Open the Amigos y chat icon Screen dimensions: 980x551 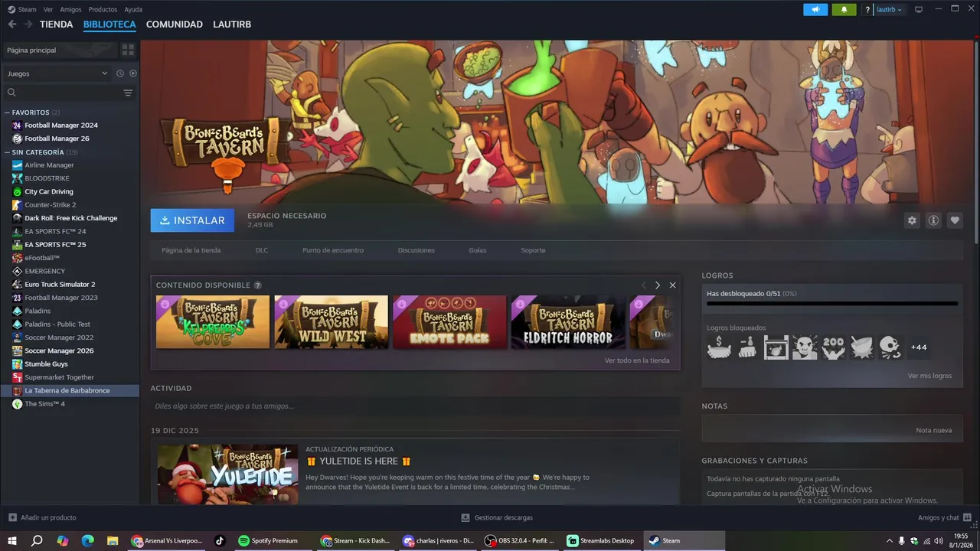(969, 517)
